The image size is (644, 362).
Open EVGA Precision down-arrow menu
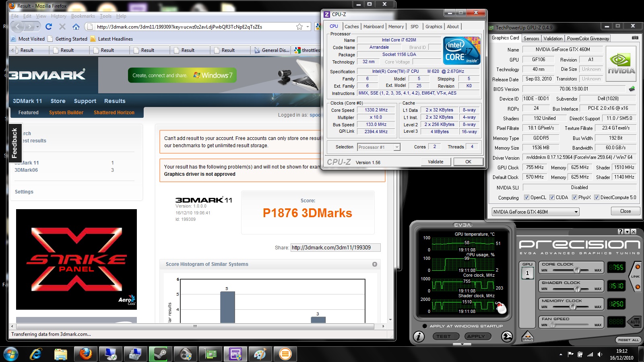[627, 232]
